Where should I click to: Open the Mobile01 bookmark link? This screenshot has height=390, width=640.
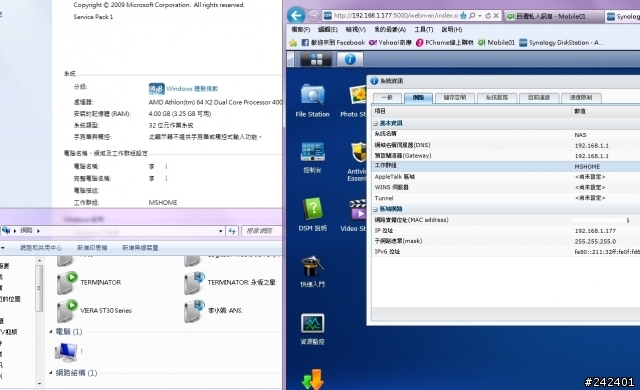tap(496, 42)
